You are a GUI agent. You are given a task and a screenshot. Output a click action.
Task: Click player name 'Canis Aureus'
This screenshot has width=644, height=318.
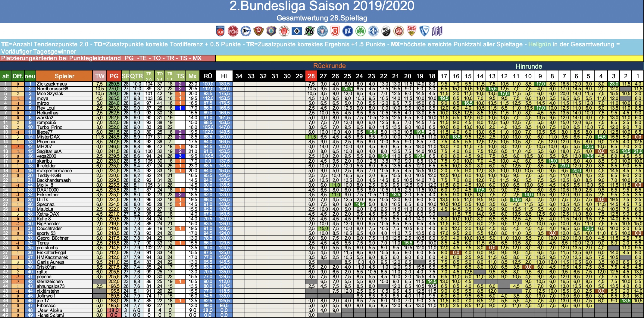tap(50, 262)
